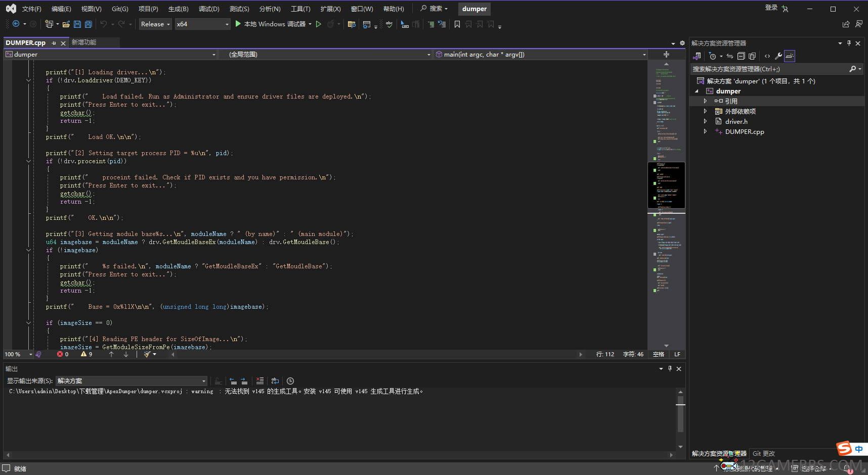Click the Open File folder icon
Screen dimensions: 868x475
point(66,24)
